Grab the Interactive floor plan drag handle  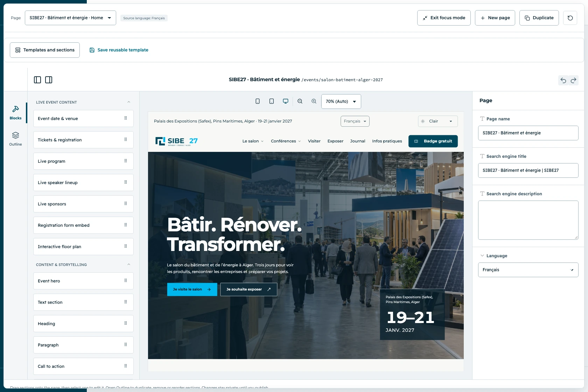coord(126,246)
